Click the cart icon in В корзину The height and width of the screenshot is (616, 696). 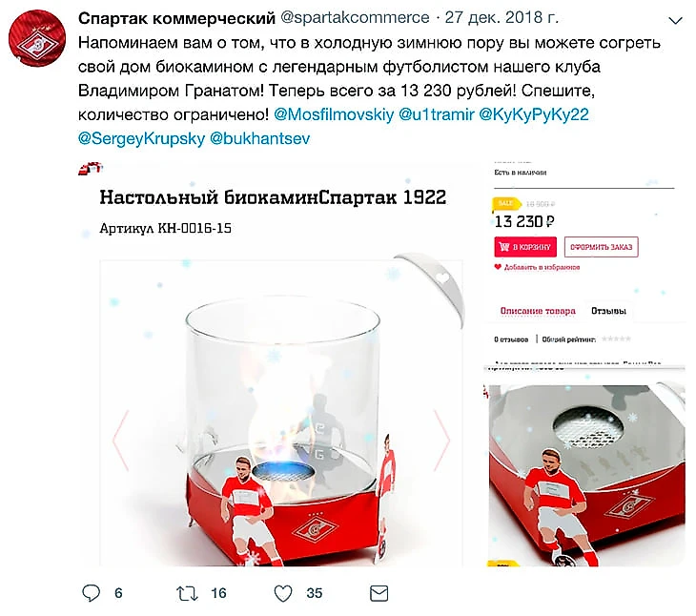coord(504,247)
